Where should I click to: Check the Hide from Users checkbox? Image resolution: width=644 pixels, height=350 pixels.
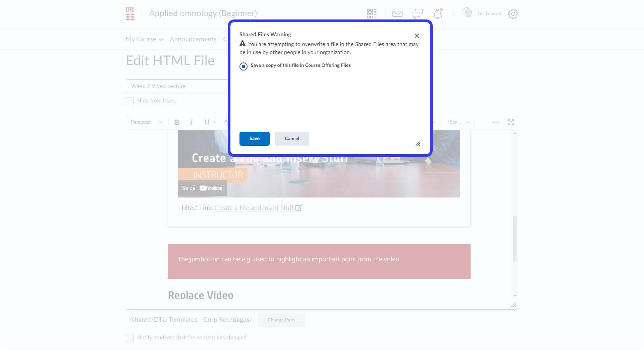(130, 101)
